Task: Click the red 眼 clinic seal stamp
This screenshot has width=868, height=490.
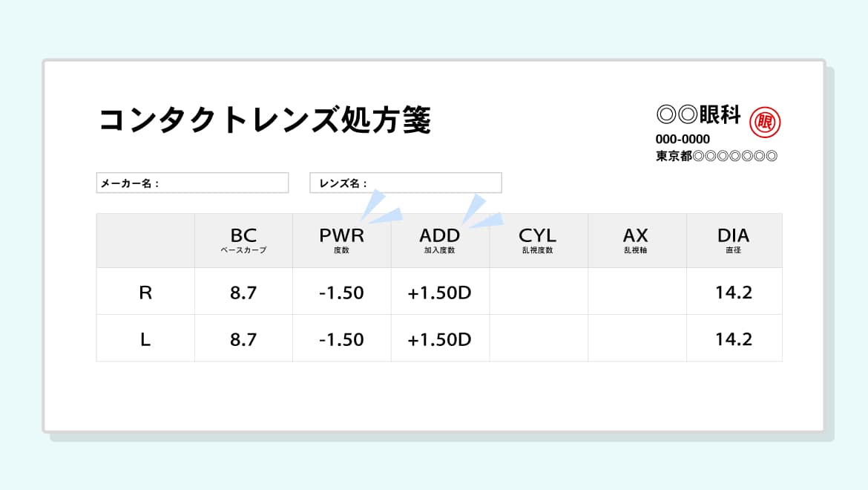Action: point(765,122)
